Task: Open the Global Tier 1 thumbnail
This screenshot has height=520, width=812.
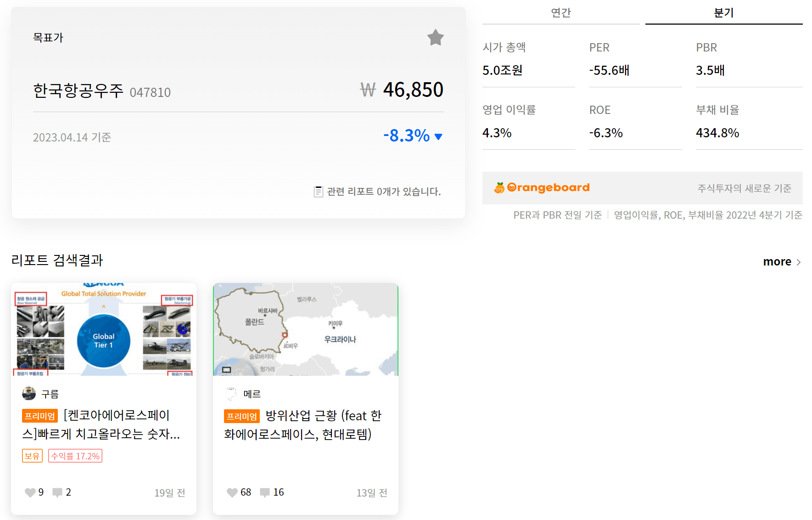Action: [104, 329]
